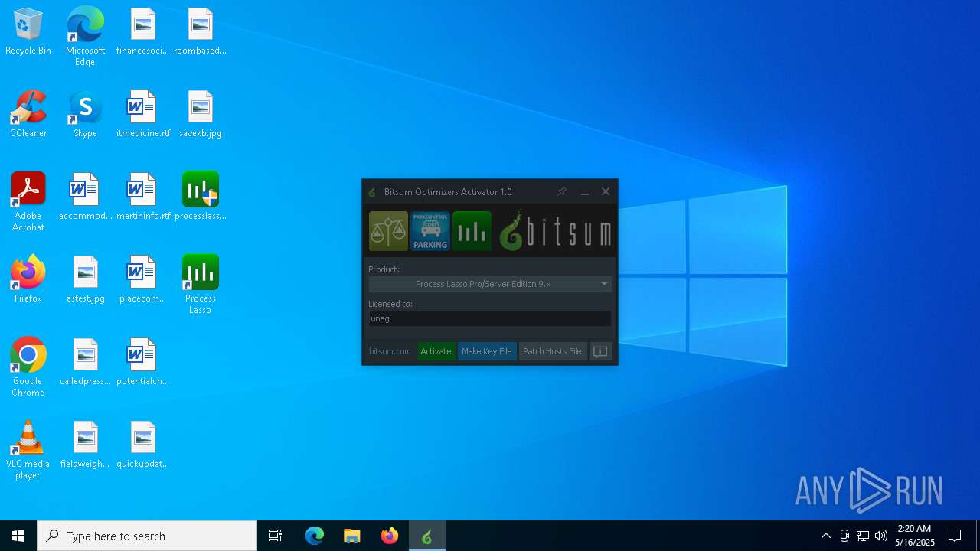Pin the Bitsum Activator window
The width and height of the screenshot is (980, 551).
[x=562, y=191]
